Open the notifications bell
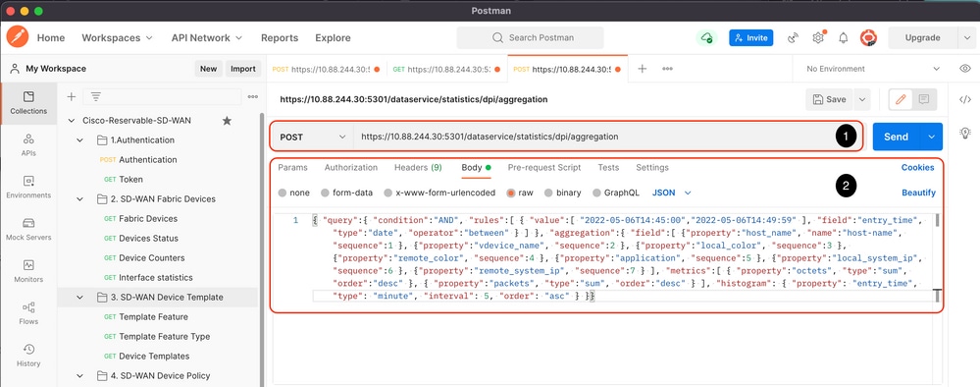980x387 pixels. pos(843,37)
